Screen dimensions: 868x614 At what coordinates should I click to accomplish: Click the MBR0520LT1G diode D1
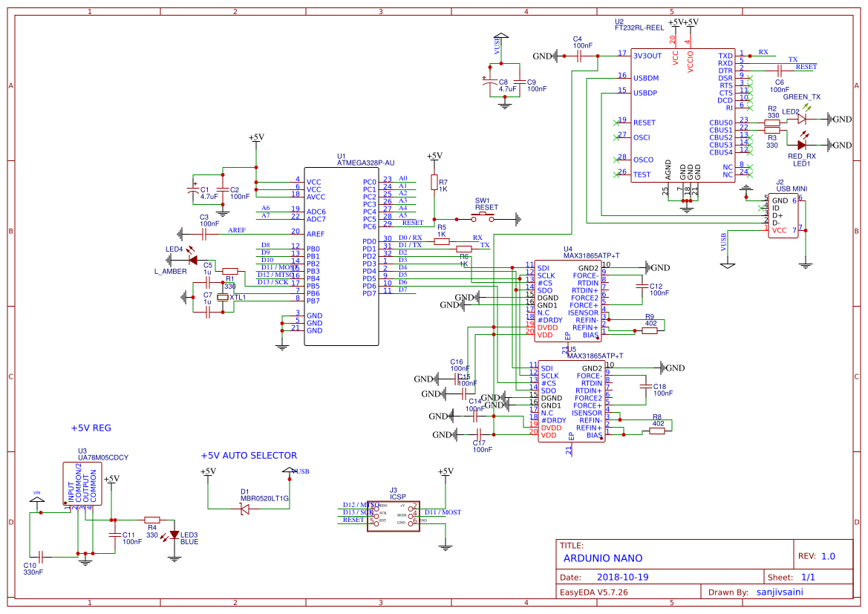click(x=245, y=507)
